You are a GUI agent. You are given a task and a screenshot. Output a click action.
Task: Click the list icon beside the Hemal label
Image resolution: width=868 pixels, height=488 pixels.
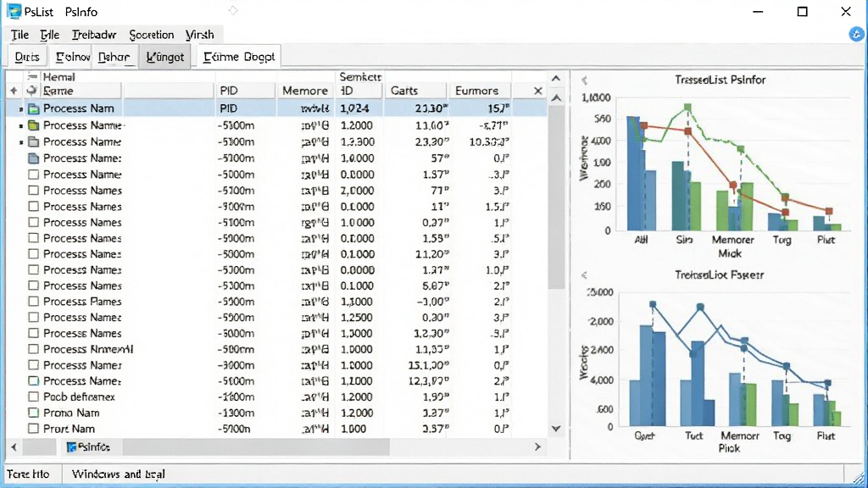(33, 77)
